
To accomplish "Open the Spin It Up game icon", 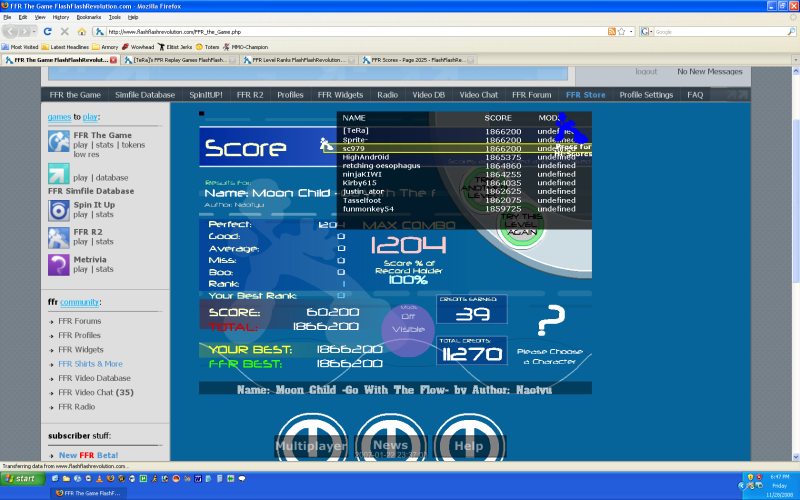I will pos(59,209).
